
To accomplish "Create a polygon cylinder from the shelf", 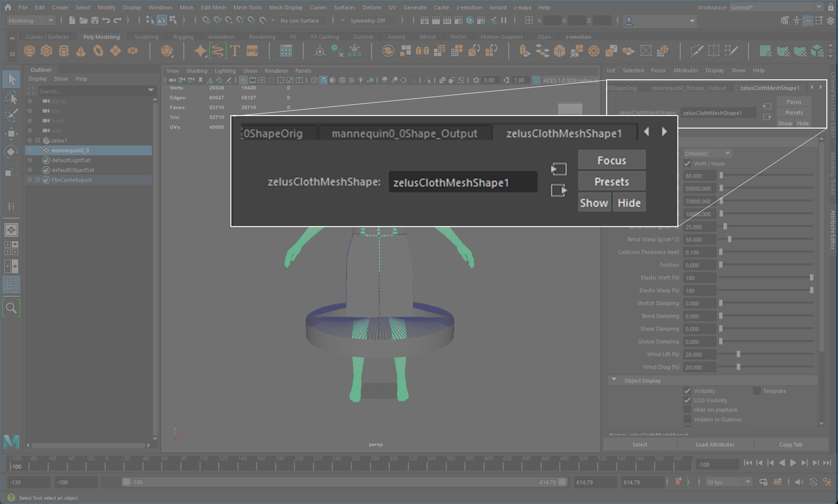I will (x=64, y=51).
